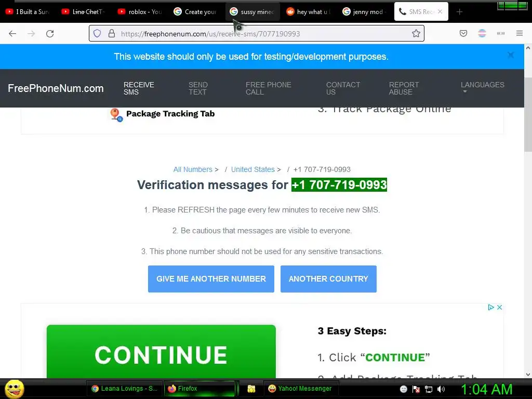This screenshot has width=532, height=399.
Task: Switch to the 'Lina ChatT' YouTube tab
Action: point(85,12)
